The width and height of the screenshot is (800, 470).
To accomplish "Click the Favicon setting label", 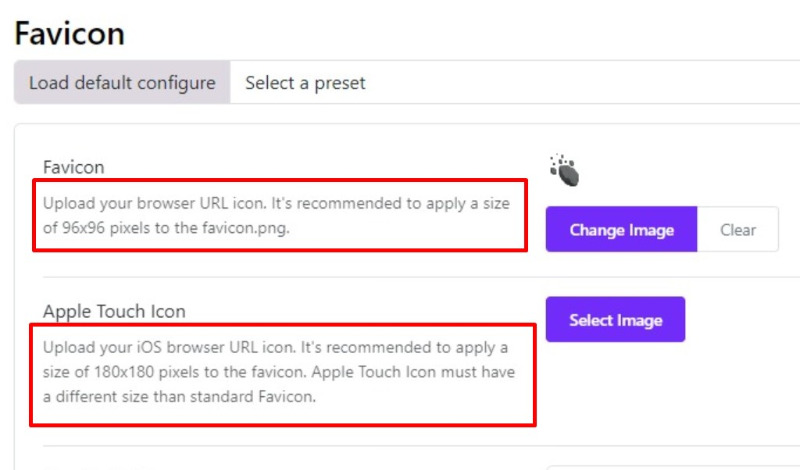I will pos(73,167).
